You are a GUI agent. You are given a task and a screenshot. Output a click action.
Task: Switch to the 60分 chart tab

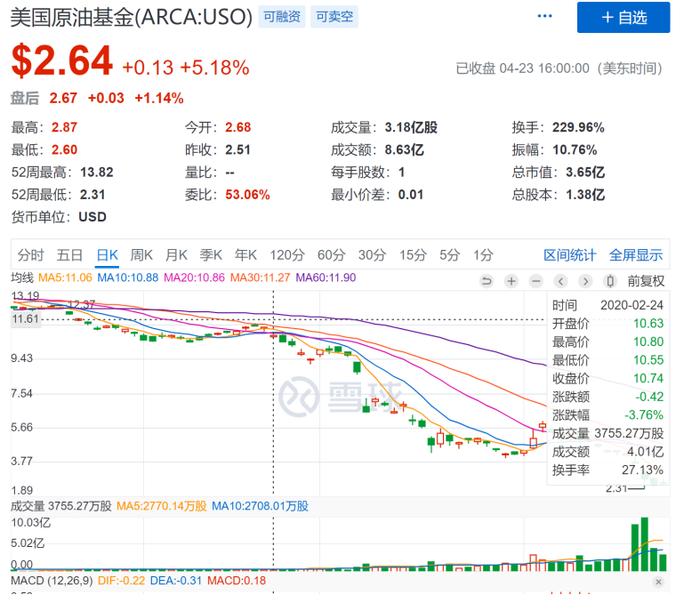[x=331, y=255]
